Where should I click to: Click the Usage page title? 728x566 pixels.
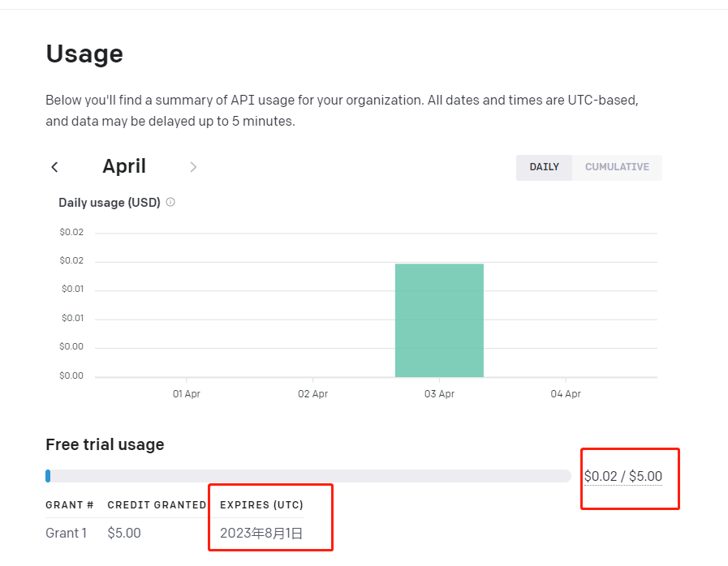tap(84, 54)
